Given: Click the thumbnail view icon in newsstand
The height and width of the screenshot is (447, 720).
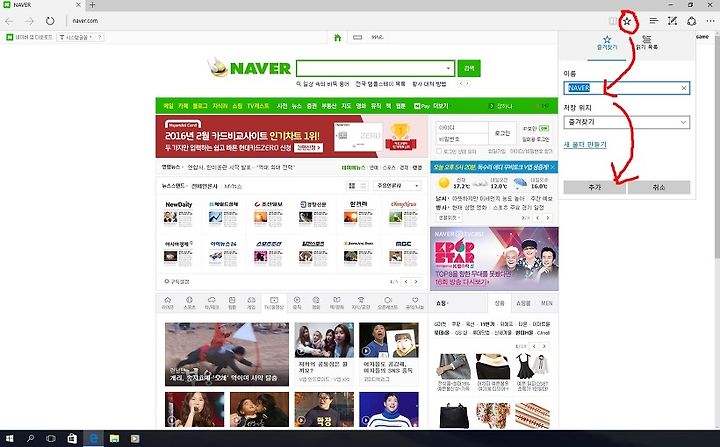Looking at the screenshot, I should (x=352, y=186).
